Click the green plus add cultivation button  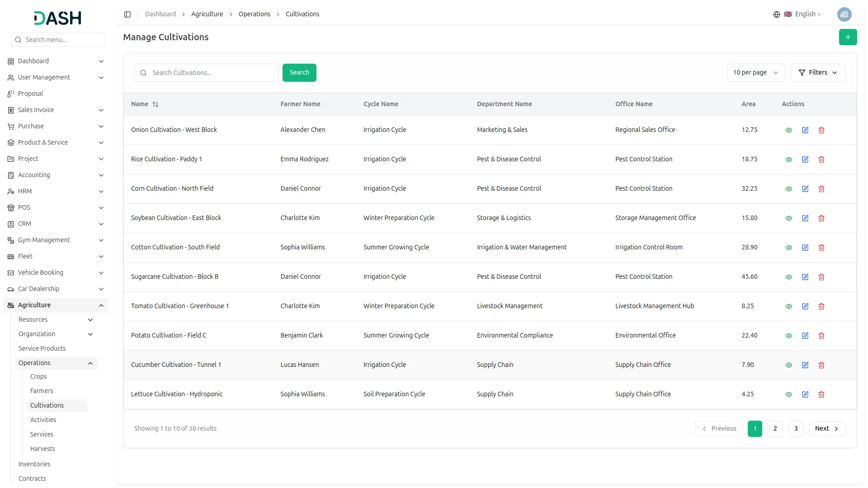[x=848, y=37]
